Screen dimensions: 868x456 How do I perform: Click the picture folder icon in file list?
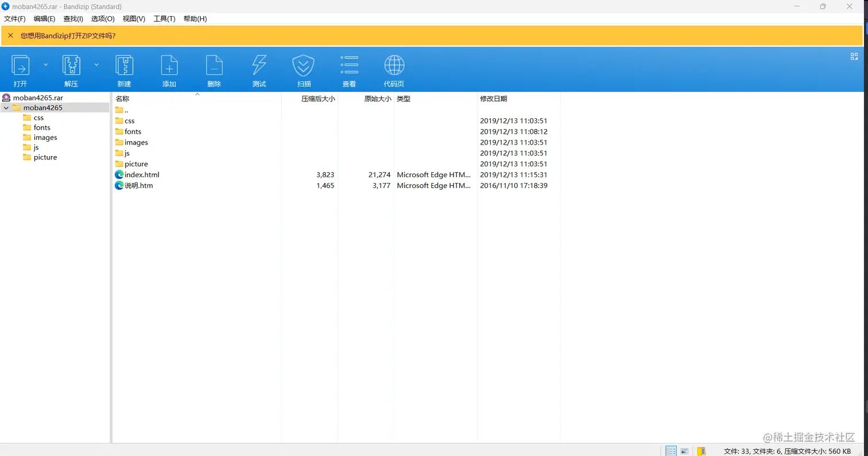pos(119,164)
